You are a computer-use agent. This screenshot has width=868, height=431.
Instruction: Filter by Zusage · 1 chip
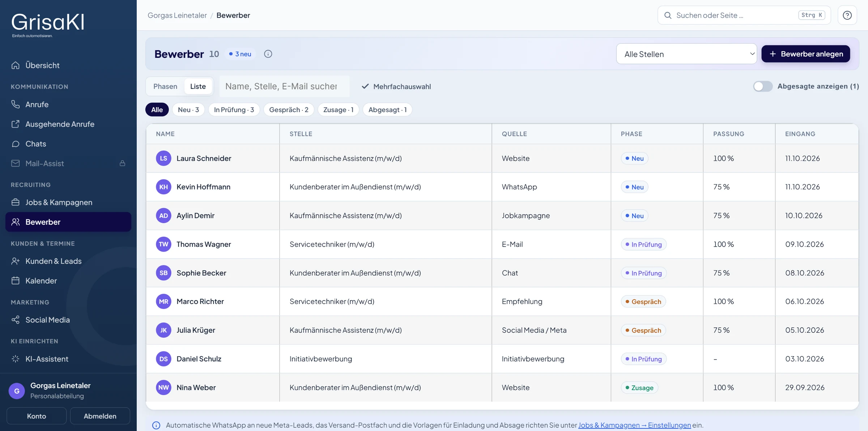click(339, 110)
